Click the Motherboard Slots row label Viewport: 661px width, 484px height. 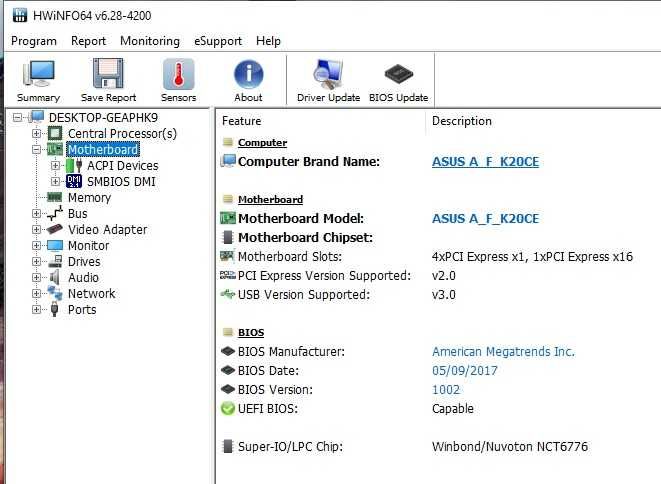(290, 256)
